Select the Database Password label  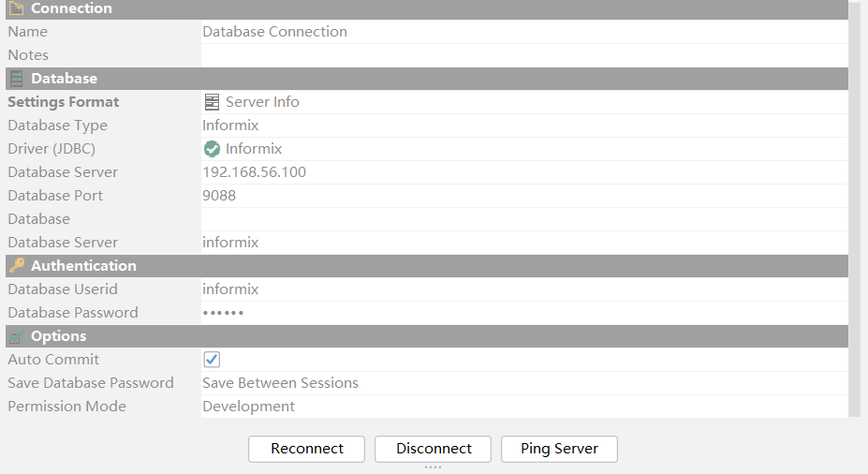pyautogui.click(x=73, y=312)
